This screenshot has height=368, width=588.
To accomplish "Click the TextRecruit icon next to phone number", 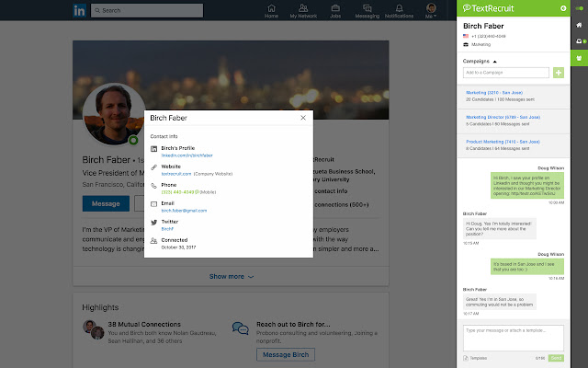I will point(197,192).
